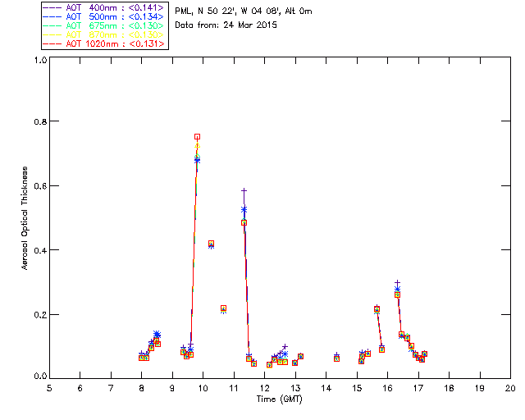The height and width of the screenshot is (420, 525).
Task: Click the 0.0 y-axis tick label
Action: click(40, 377)
